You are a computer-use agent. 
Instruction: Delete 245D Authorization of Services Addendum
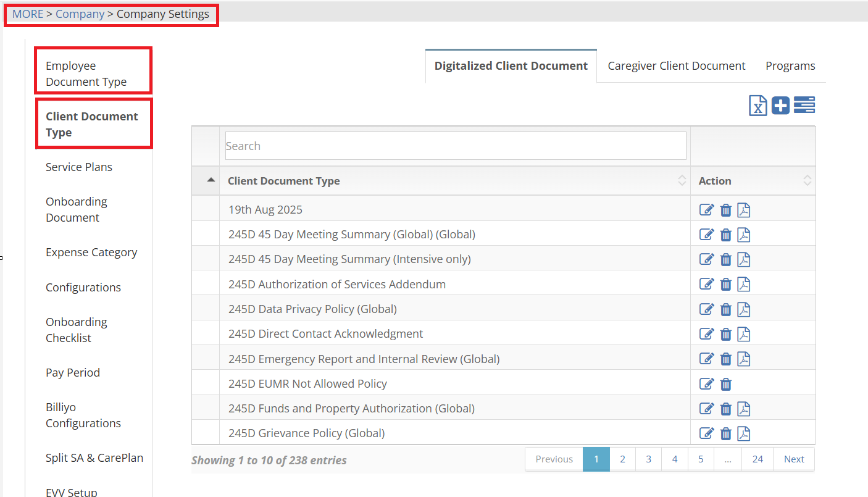(726, 285)
